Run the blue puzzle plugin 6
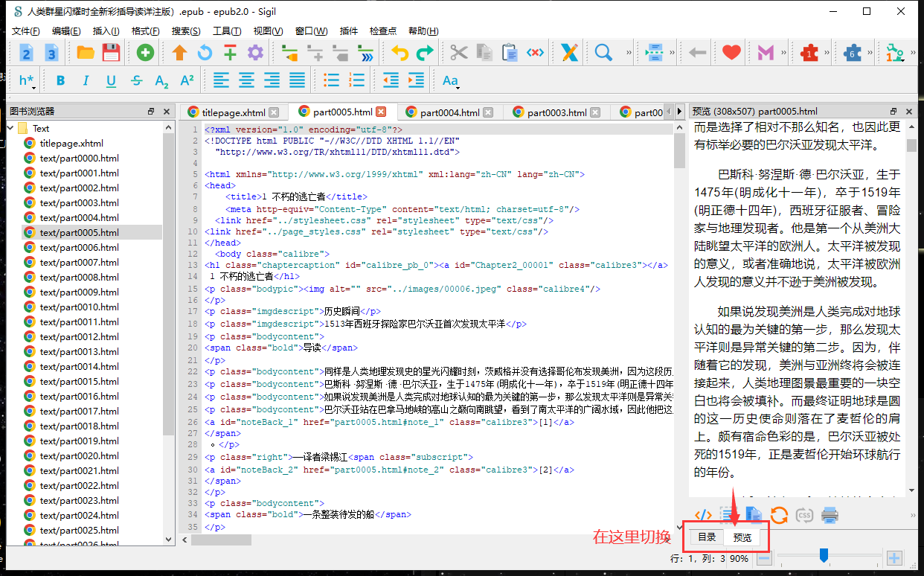 [x=853, y=53]
